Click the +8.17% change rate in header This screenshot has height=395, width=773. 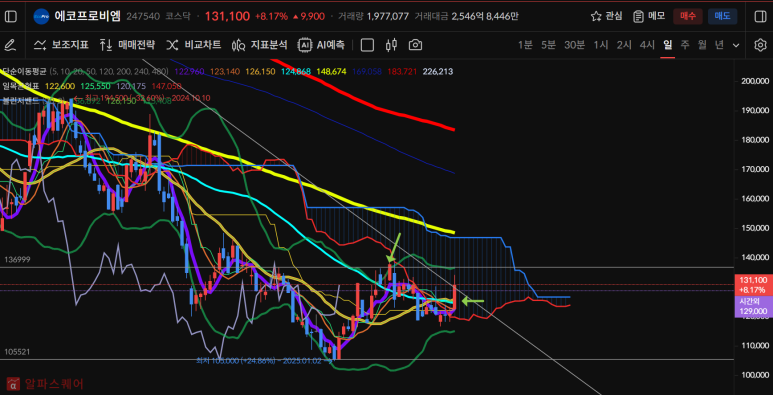coord(271,16)
